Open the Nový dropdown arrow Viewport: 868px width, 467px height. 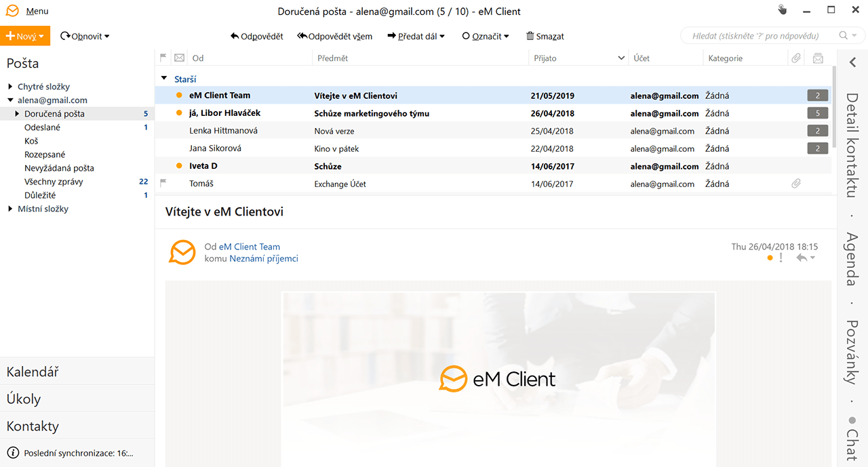click(x=41, y=37)
